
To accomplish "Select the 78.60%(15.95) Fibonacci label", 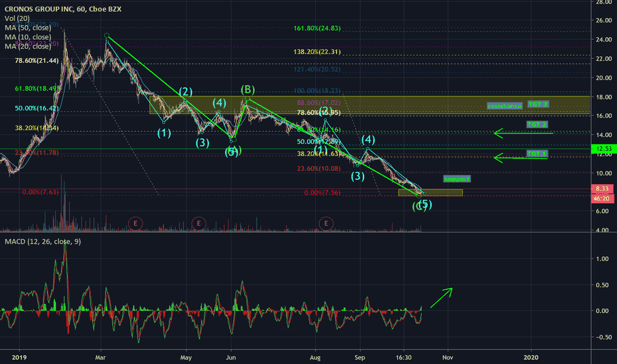I will (318, 113).
